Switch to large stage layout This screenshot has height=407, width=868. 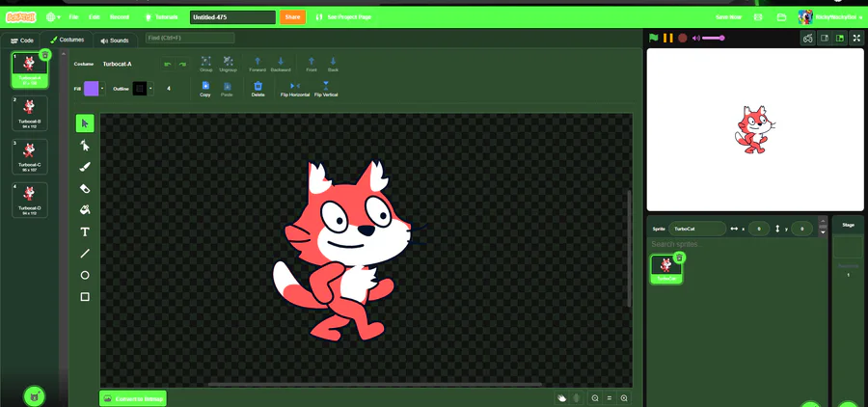[x=840, y=39]
